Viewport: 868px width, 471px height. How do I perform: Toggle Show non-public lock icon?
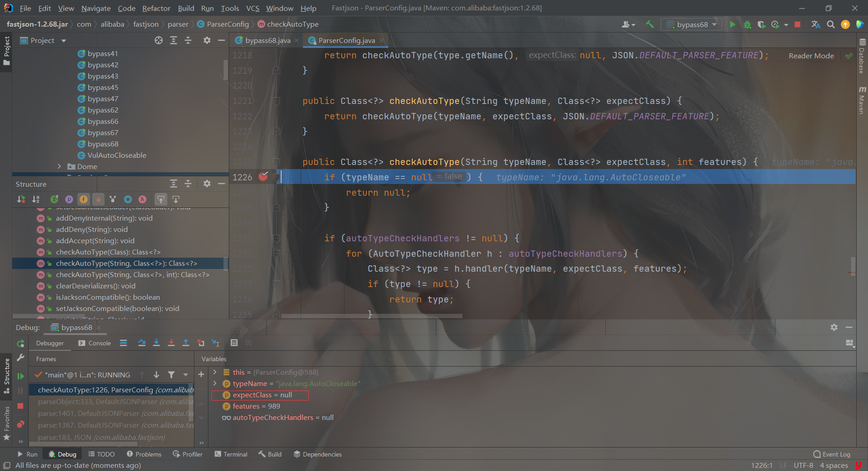click(x=98, y=199)
